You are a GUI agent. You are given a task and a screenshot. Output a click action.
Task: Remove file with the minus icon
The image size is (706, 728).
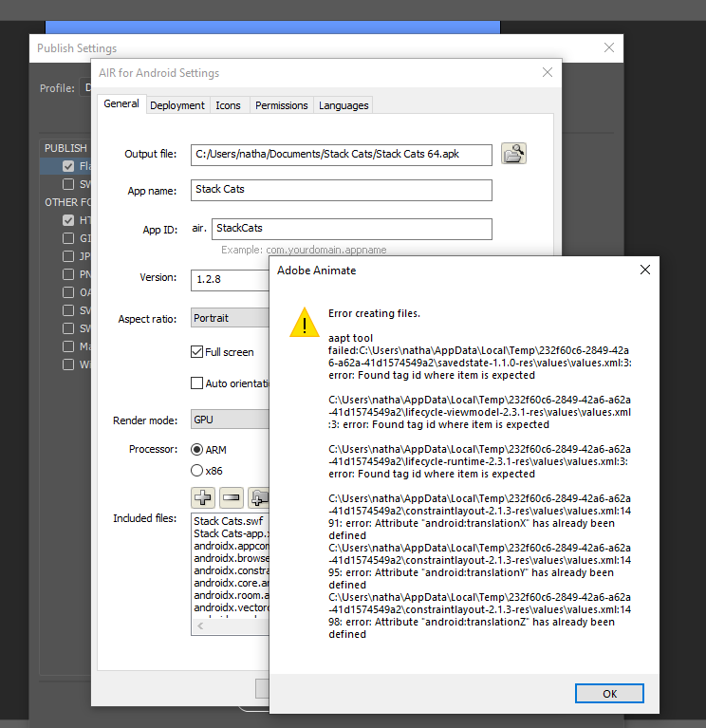click(x=232, y=497)
